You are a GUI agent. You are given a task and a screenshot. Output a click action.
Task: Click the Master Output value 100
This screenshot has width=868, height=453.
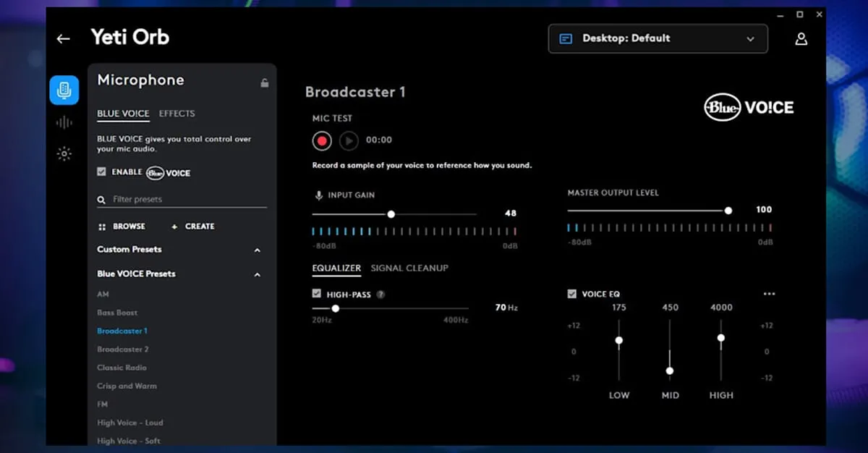click(764, 210)
